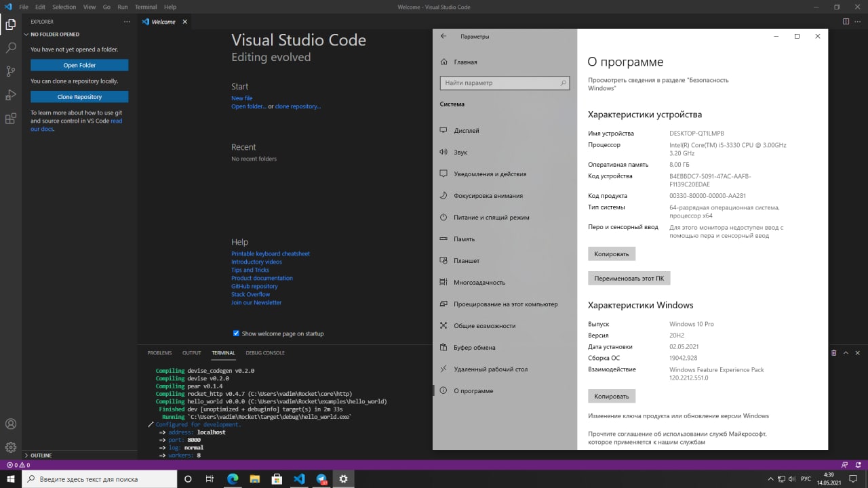Kill terminal with the trash icon
The image size is (868, 488).
(834, 353)
